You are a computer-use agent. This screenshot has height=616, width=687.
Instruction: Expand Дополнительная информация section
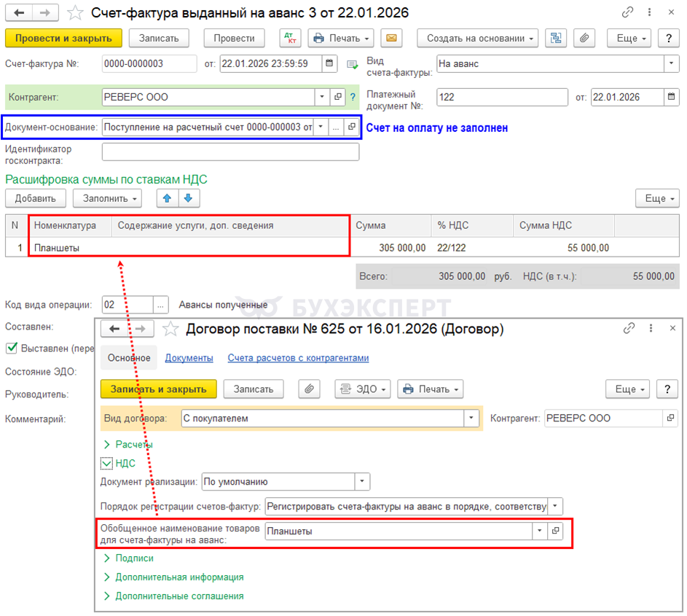pyautogui.click(x=107, y=577)
